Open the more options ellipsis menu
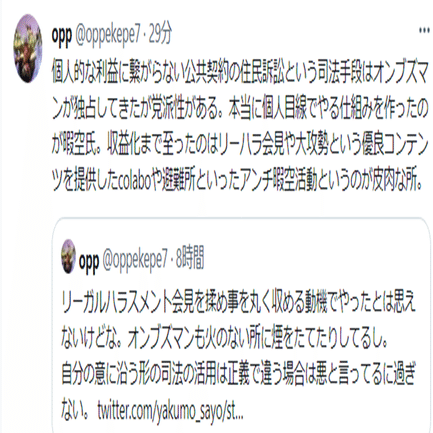The height and width of the screenshot is (433, 433). pos(424,30)
